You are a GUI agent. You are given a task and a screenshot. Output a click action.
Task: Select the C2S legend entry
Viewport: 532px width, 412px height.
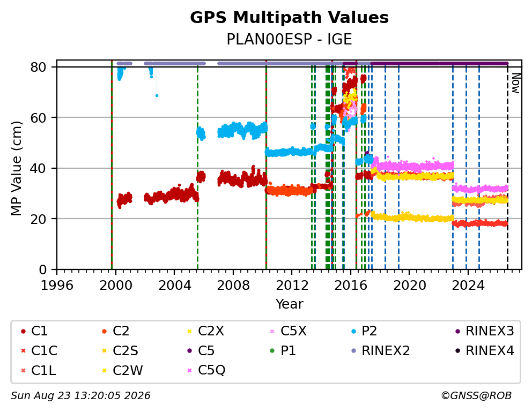[x=121, y=351]
